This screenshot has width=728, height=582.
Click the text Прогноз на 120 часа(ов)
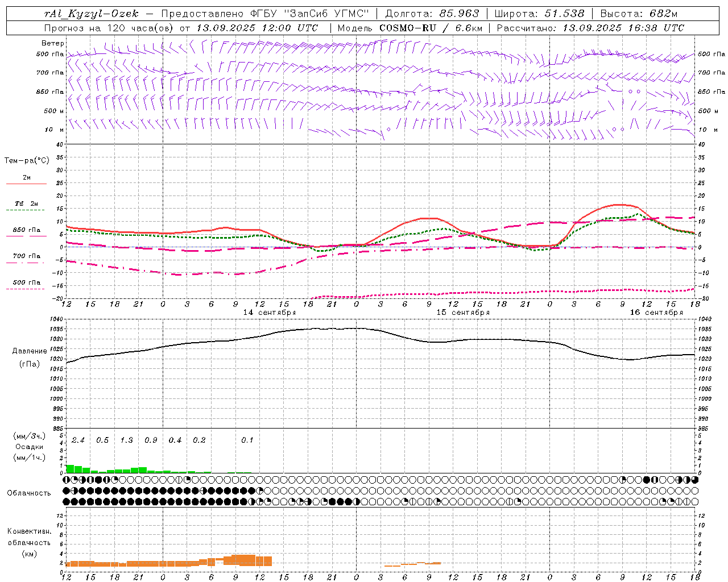click(x=109, y=28)
